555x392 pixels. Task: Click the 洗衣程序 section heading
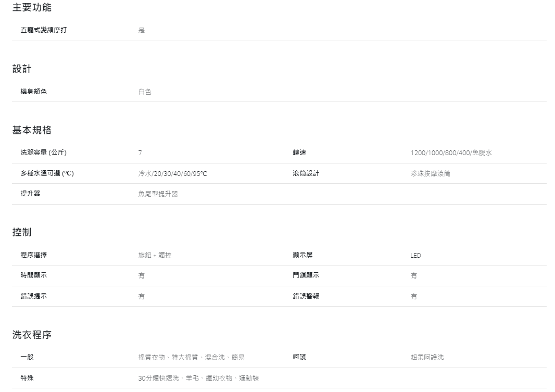point(32,335)
